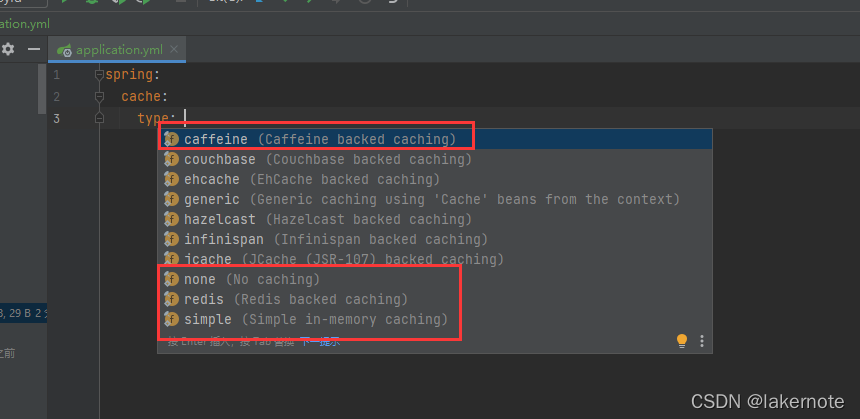Place cursor on the cache: key
860x419 pixels.
[144, 97]
